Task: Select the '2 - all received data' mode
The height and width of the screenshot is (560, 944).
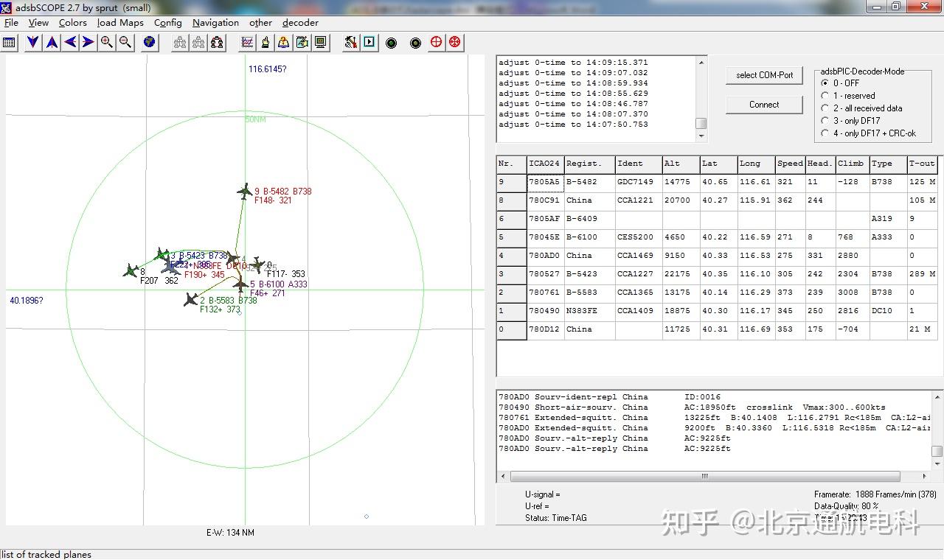Action: point(825,108)
